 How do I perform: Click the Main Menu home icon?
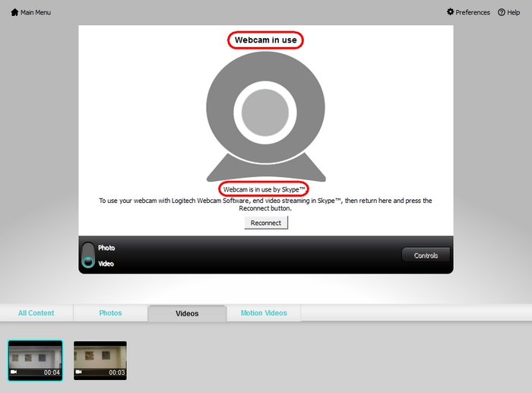[x=14, y=13]
